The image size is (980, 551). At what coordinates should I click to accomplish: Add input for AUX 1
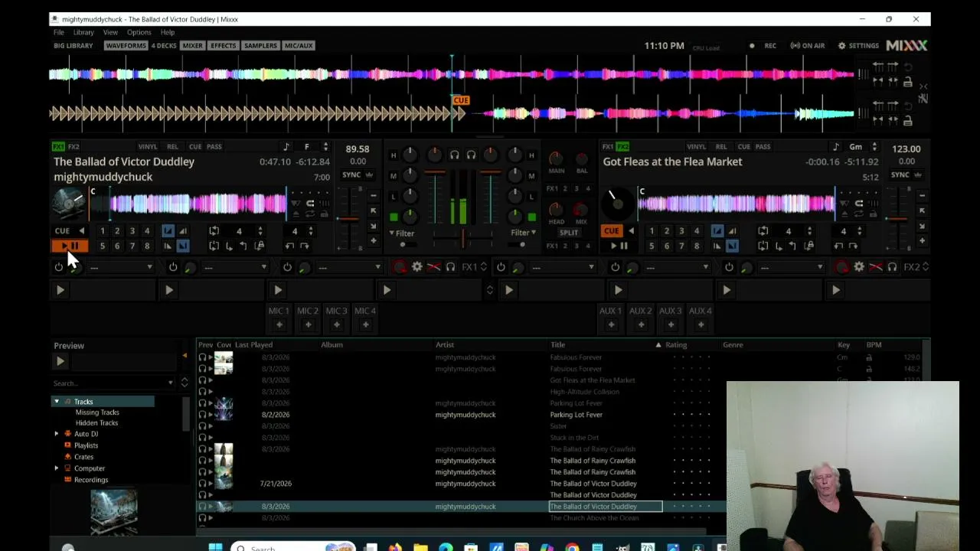pyautogui.click(x=610, y=324)
